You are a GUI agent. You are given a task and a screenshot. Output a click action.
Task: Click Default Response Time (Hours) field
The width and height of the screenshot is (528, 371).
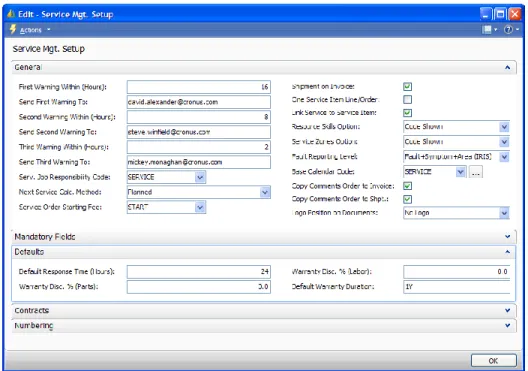[199, 272]
